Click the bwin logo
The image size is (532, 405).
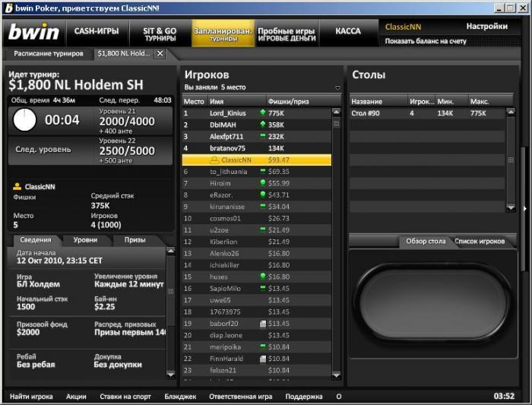(x=33, y=32)
